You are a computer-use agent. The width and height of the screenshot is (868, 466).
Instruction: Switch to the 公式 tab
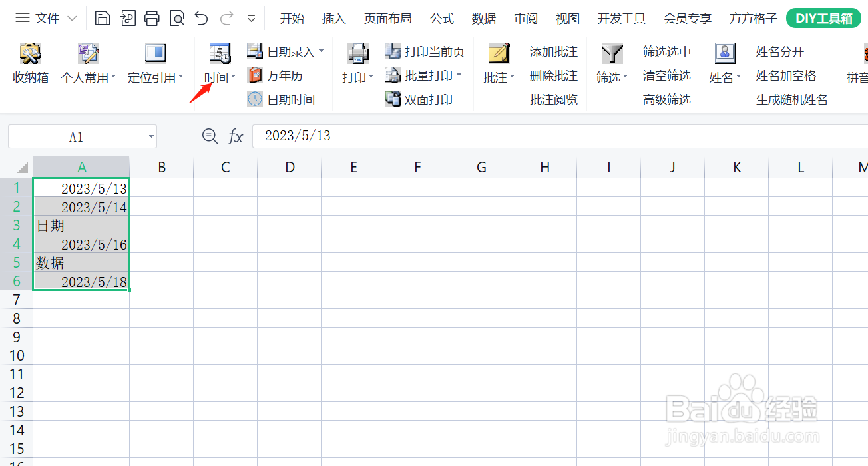(442, 19)
